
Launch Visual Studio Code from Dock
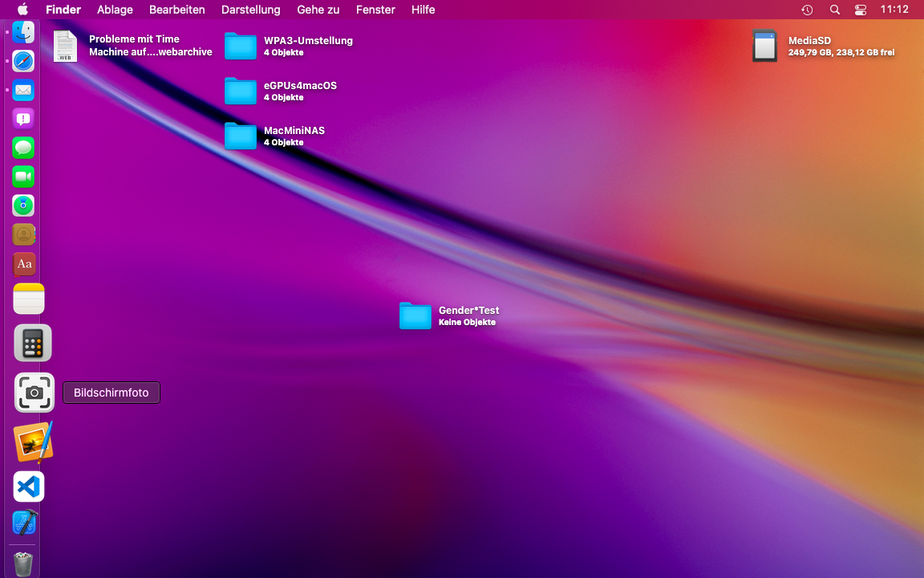[x=29, y=486]
